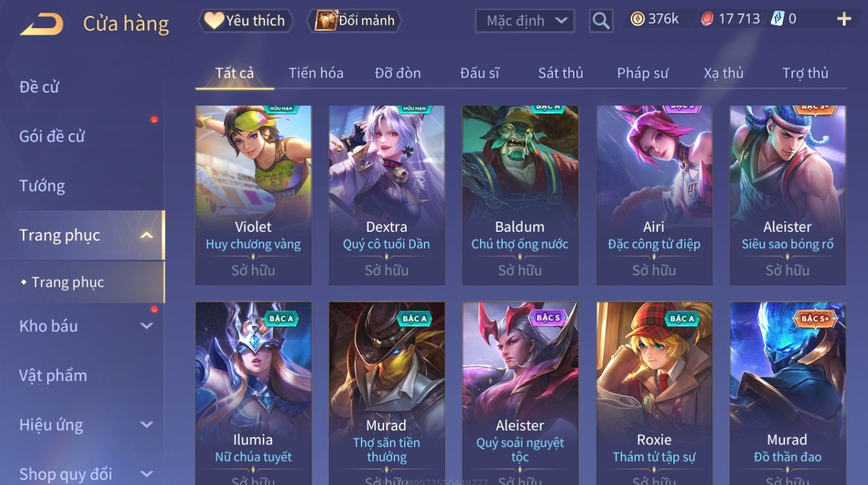Viewport: 868px width, 485px height.
Task: Open the search magnifier icon
Action: 601,21
